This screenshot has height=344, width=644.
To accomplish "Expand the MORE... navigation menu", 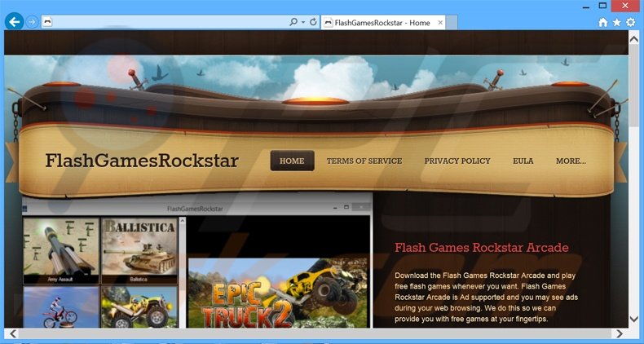I will (571, 161).
